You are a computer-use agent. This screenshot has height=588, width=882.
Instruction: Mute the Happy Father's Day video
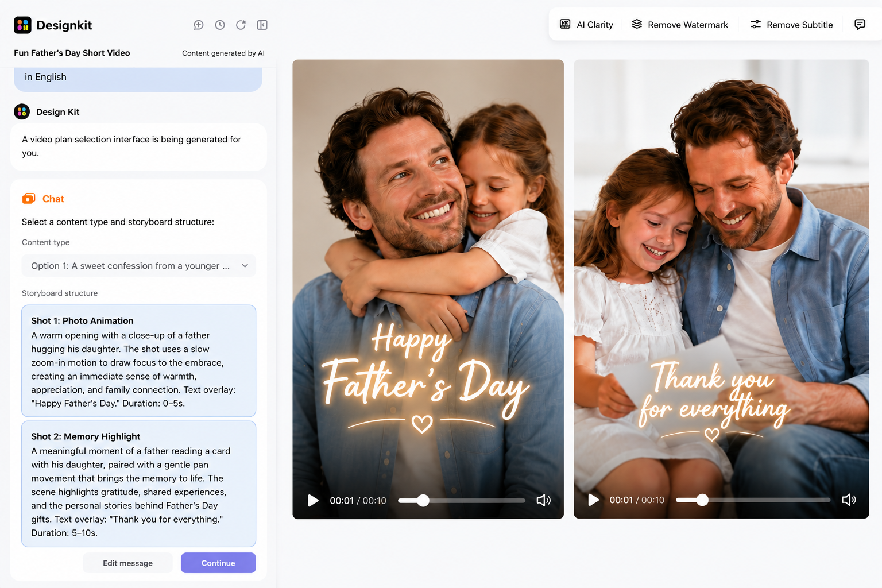point(543,500)
